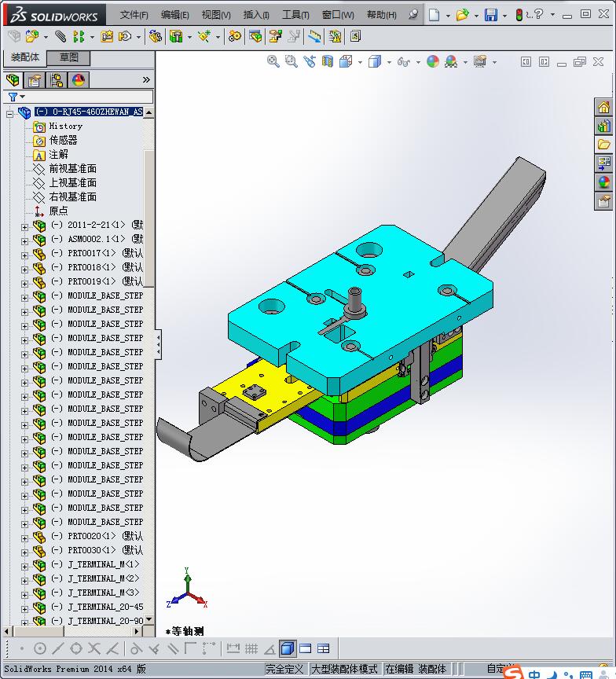Viewport: 616px width, 679px height.
Task: Expand the hidden manager tabs double chevron
Action: click(146, 79)
